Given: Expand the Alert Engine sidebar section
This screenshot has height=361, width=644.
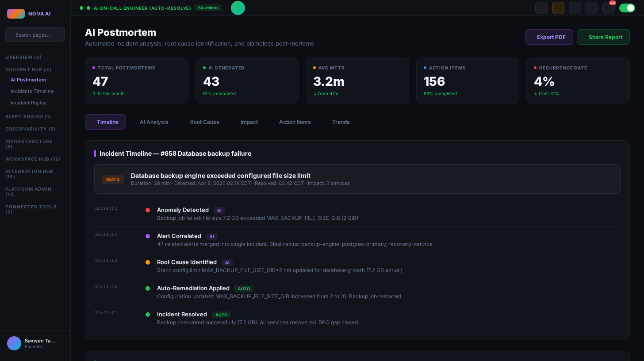Looking at the screenshot, I should click(x=28, y=116).
